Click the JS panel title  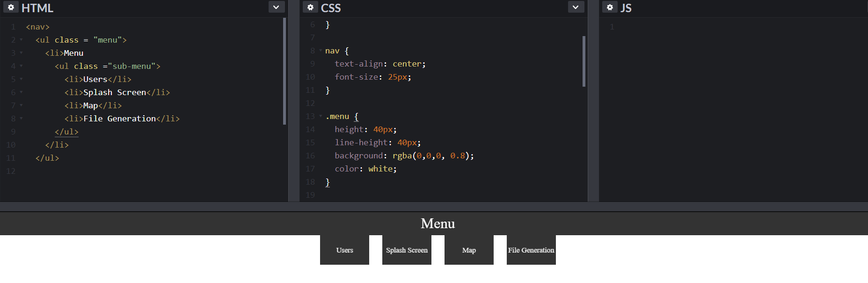coord(626,8)
